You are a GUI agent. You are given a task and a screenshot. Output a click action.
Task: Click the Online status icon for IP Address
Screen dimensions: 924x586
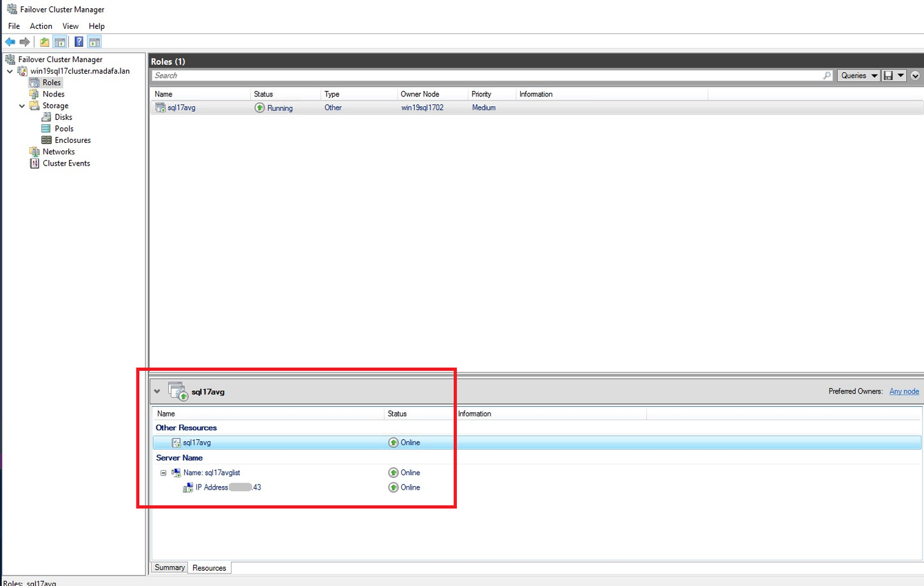coord(393,487)
